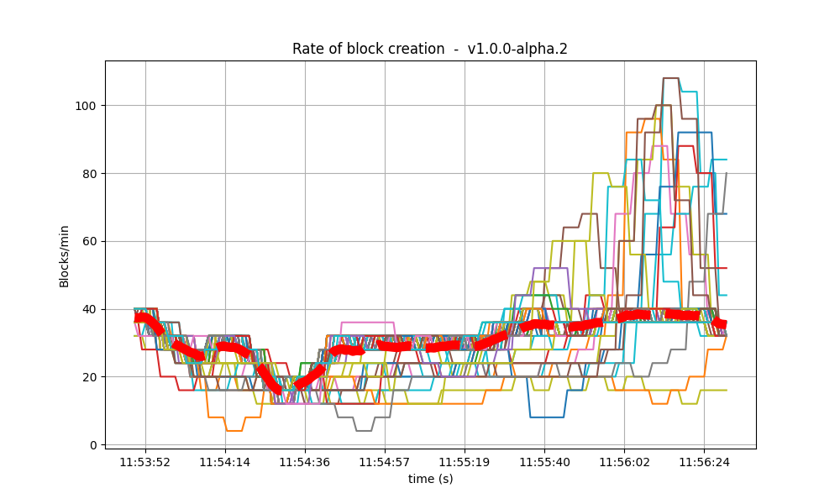Click the x-axis tick label "11:54:36"
This screenshot has height=504, width=840.
(x=305, y=462)
